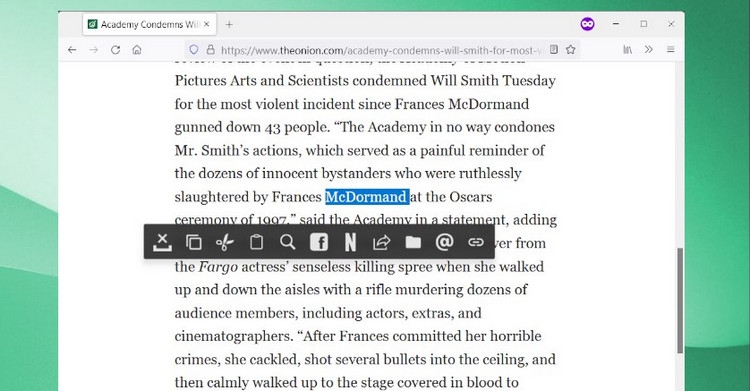
Task: Bookmark this page with the star icon
Action: 571,49
